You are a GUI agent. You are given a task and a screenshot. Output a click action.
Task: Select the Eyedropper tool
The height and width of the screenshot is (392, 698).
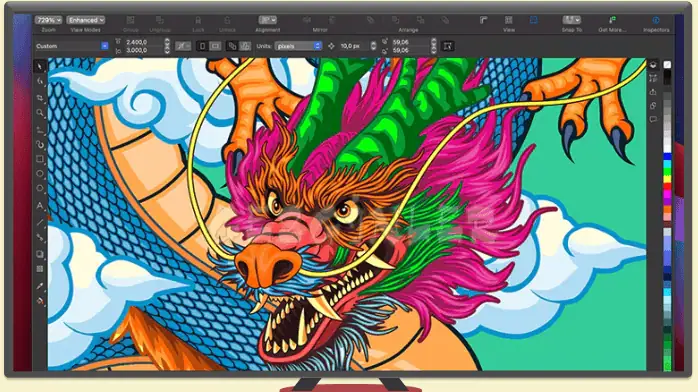click(40, 286)
